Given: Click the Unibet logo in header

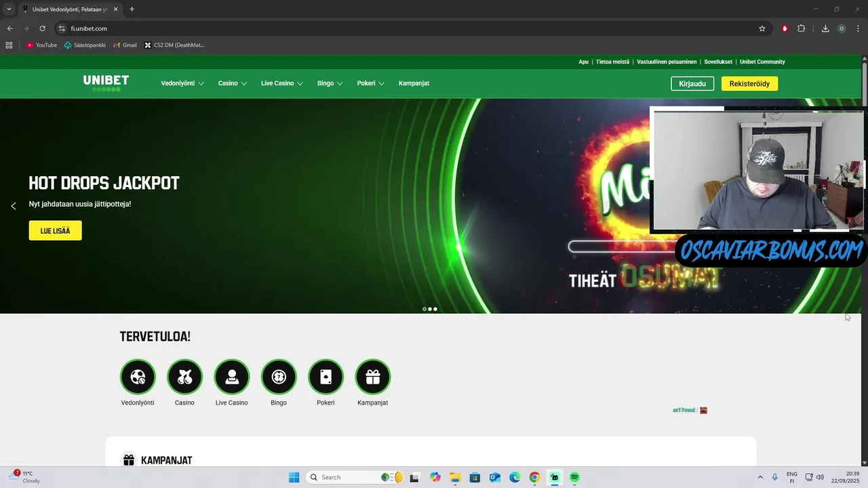Looking at the screenshot, I should (106, 83).
